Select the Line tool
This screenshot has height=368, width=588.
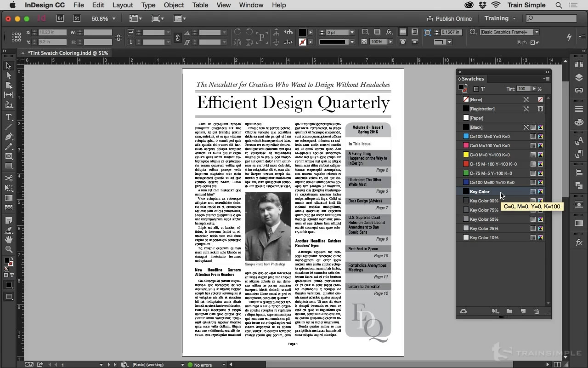8,127
